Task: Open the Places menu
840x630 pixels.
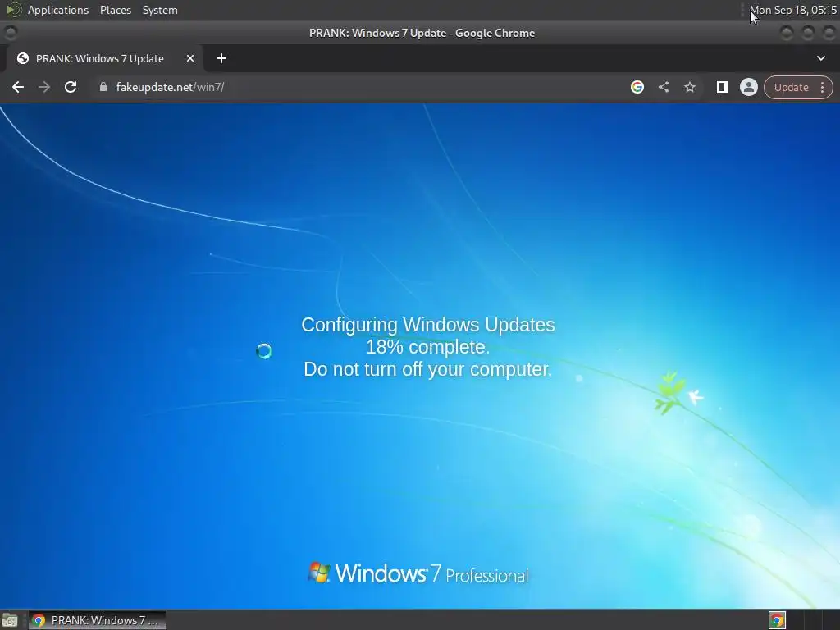Action: (115, 10)
